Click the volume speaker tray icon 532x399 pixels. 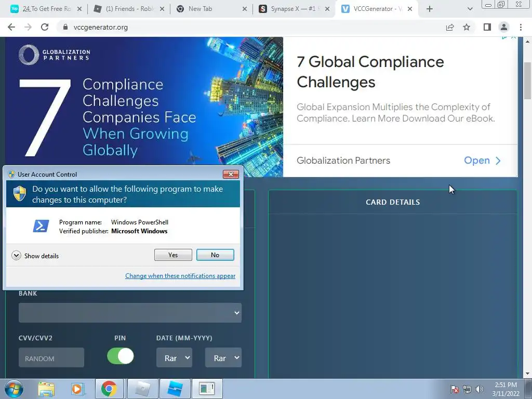[480, 389]
